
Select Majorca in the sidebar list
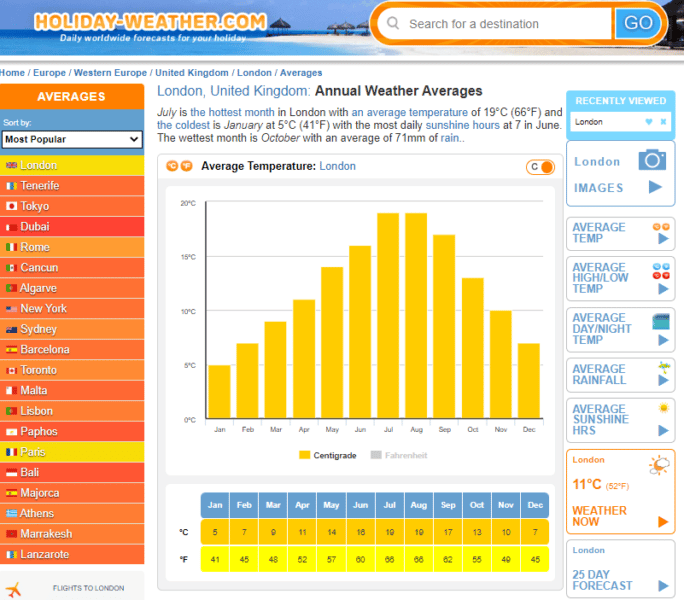coord(72,493)
